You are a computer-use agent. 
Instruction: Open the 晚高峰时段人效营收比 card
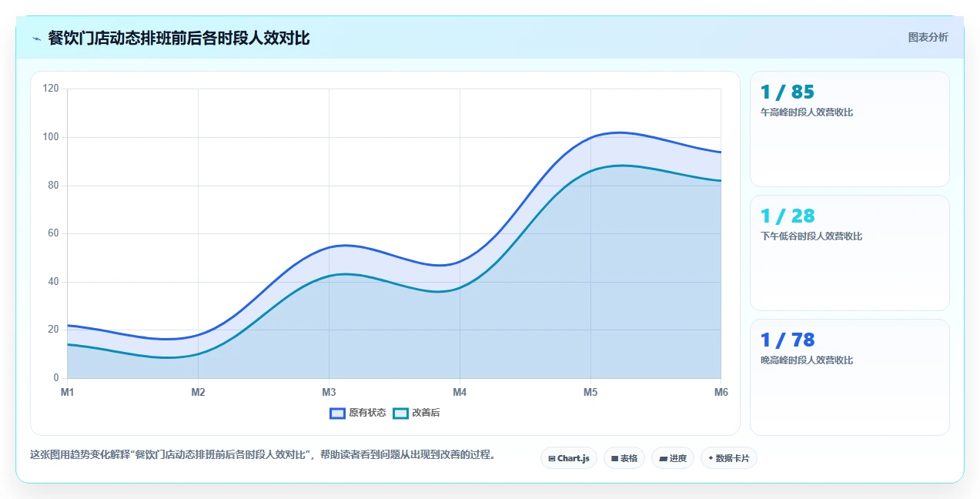850,377
